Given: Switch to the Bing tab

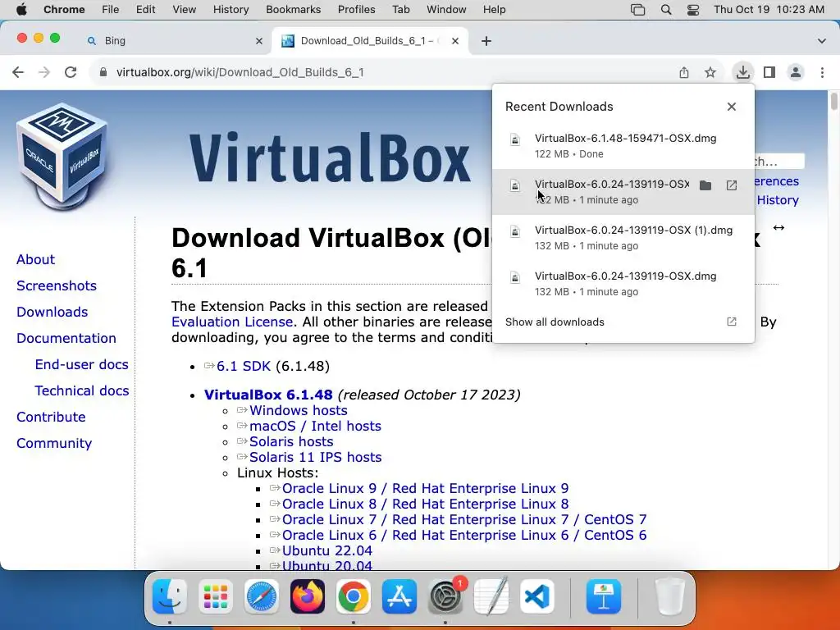Looking at the screenshot, I should tap(174, 41).
